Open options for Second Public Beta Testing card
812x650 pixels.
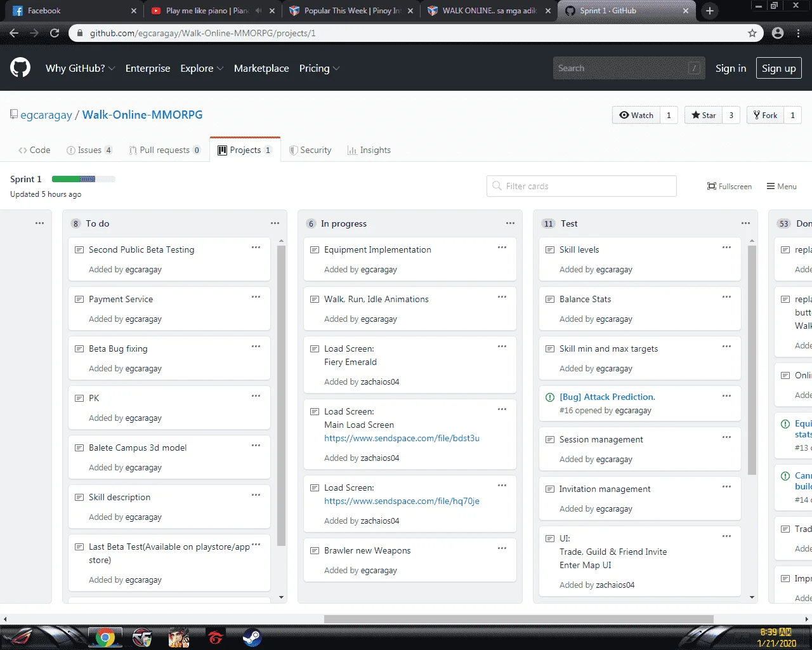[x=256, y=248]
